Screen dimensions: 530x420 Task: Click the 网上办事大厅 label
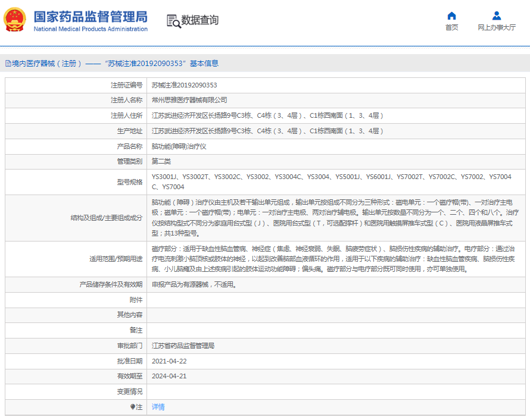point(497,28)
